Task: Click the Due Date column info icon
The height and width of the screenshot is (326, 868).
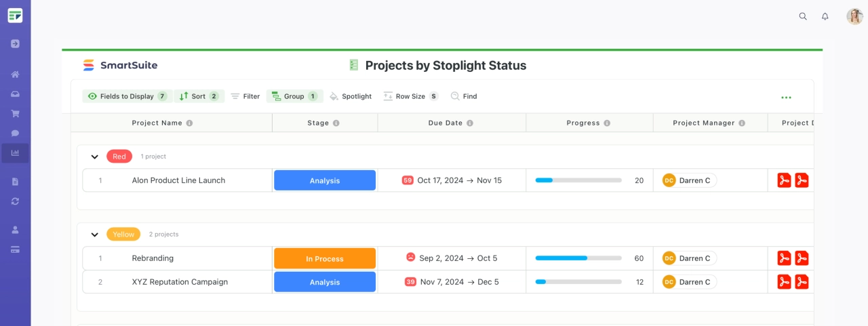Action: click(x=470, y=123)
